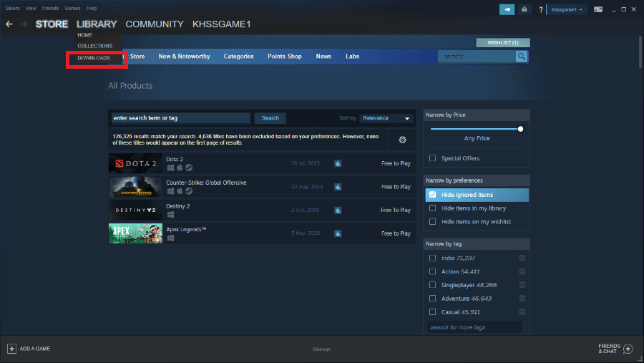
Task: Click the Points Shop link
Action: (x=285, y=57)
